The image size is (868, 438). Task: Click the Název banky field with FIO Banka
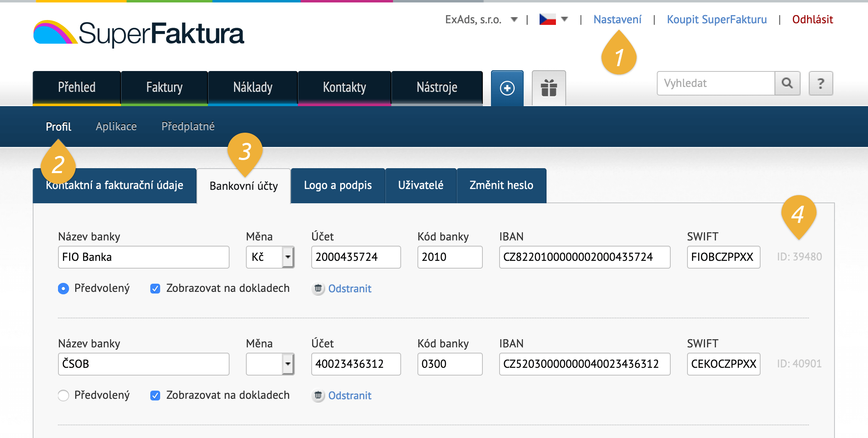(x=143, y=257)
